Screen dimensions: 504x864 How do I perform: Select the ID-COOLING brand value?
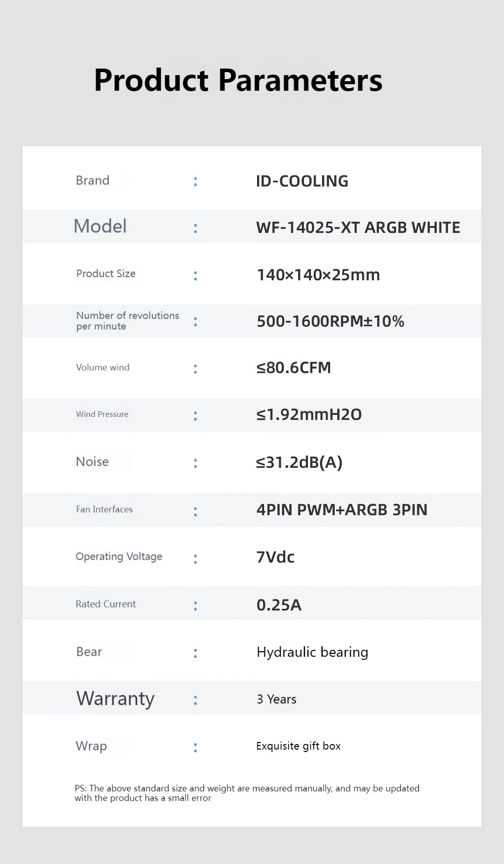pyautogui.click(x=302, y=181)
